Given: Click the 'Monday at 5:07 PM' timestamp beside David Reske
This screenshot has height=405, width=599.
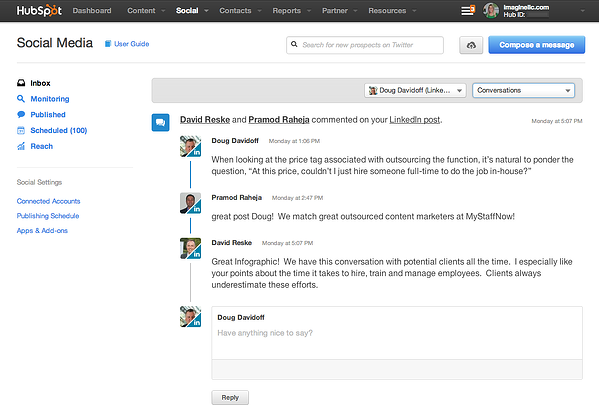Looking at the screenshot, I should (287, 243).
